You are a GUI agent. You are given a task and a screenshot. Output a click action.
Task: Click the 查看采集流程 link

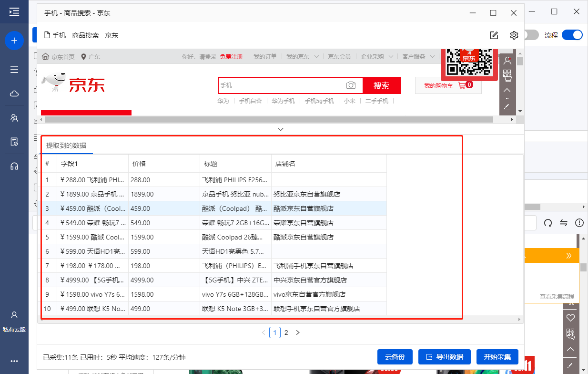[557, 297]
